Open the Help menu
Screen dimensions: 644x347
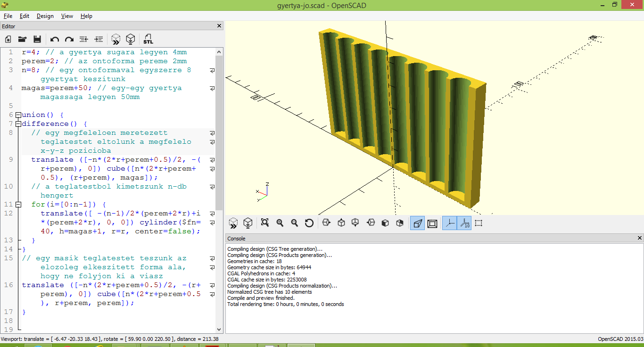click(86, 16)
